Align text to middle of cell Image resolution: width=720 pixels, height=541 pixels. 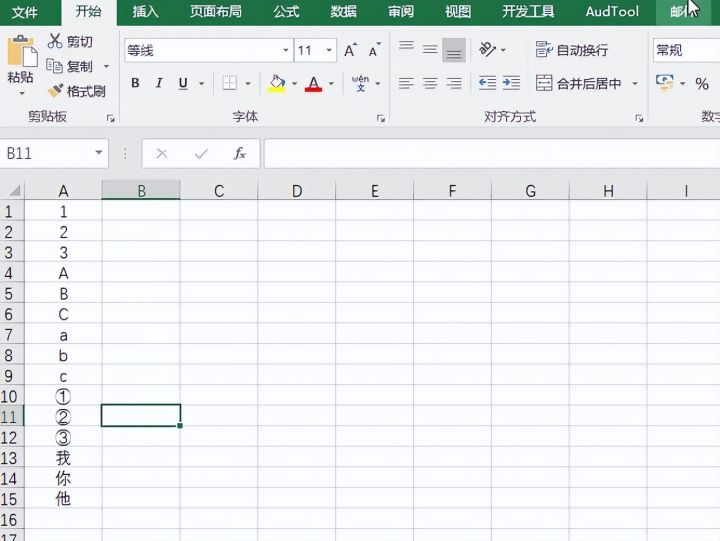click(430, 49)
